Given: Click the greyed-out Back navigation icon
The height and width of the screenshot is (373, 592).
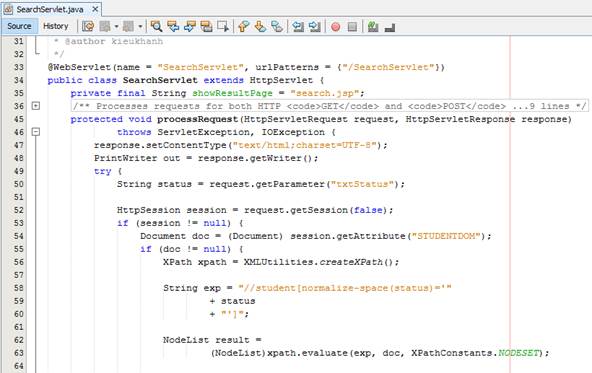Looking at the screenshot, I should 105,26.
